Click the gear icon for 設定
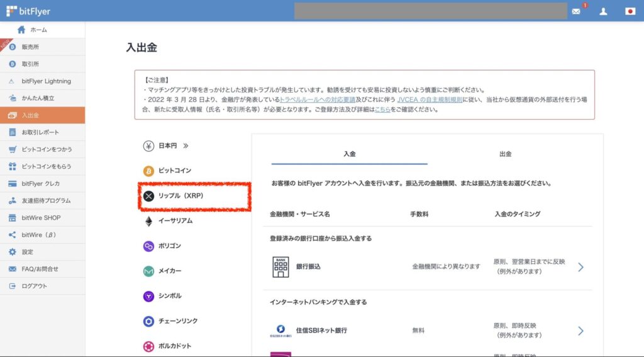The height and width of the screenshot is (357, 644). (13, 252)
